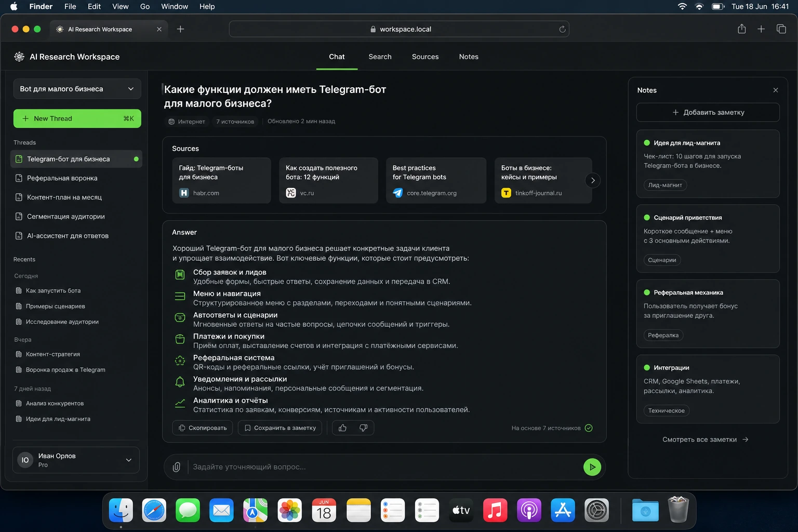Close the AI Research Workspace tab
Image resolution: width=798 pixels, height=532 pixels.
(x=159, y=29)
